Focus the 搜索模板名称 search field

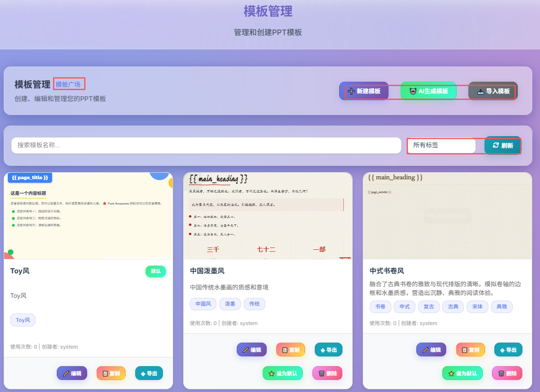(206, 145)
